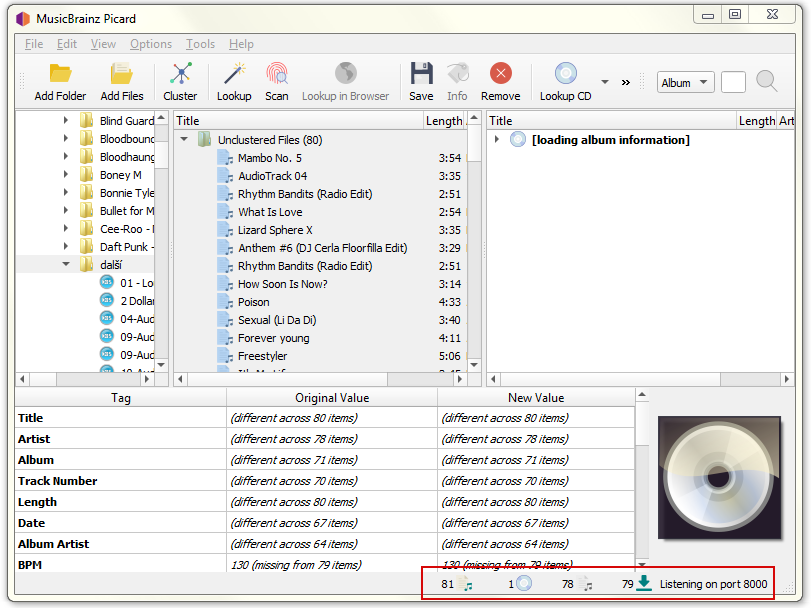Screen dimensions: 811x608
Task: Sort files by the Length column header
Action: point(444,120)
